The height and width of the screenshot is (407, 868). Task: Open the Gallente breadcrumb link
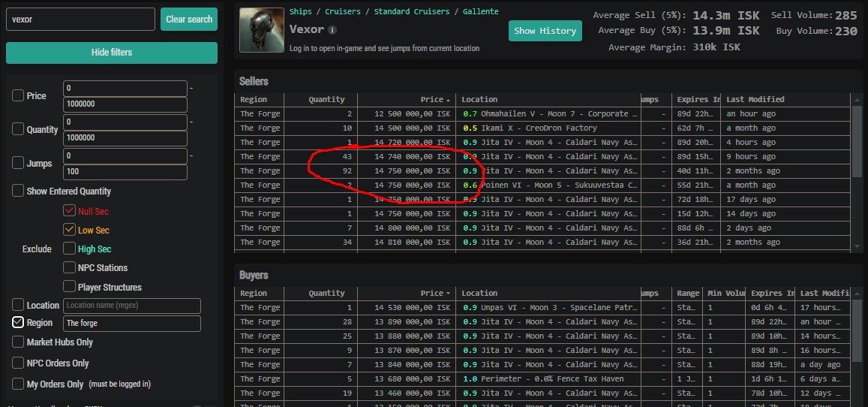click(480, 11)
